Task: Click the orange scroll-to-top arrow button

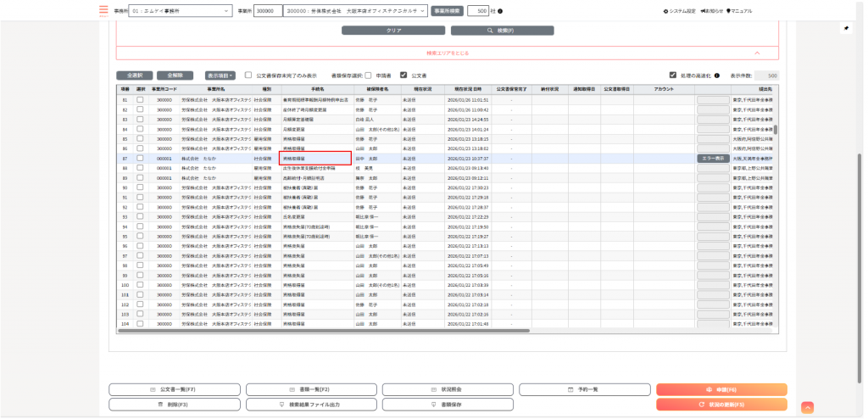Action: (x=808, y=408)
